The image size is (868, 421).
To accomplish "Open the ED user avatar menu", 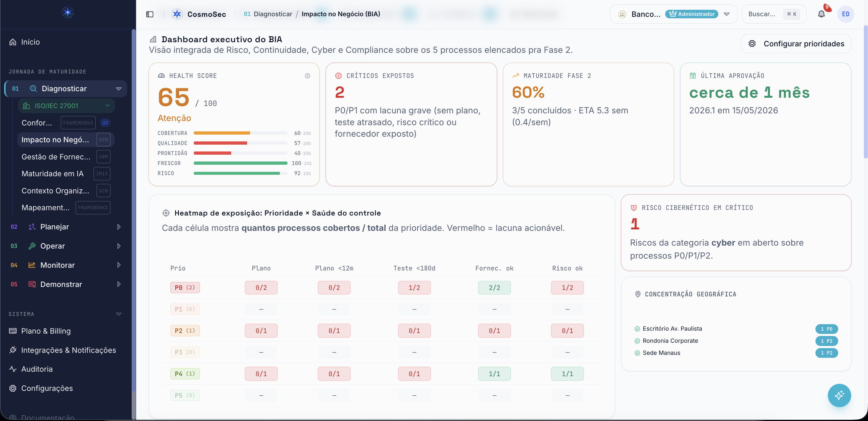I will coord(846,14).
